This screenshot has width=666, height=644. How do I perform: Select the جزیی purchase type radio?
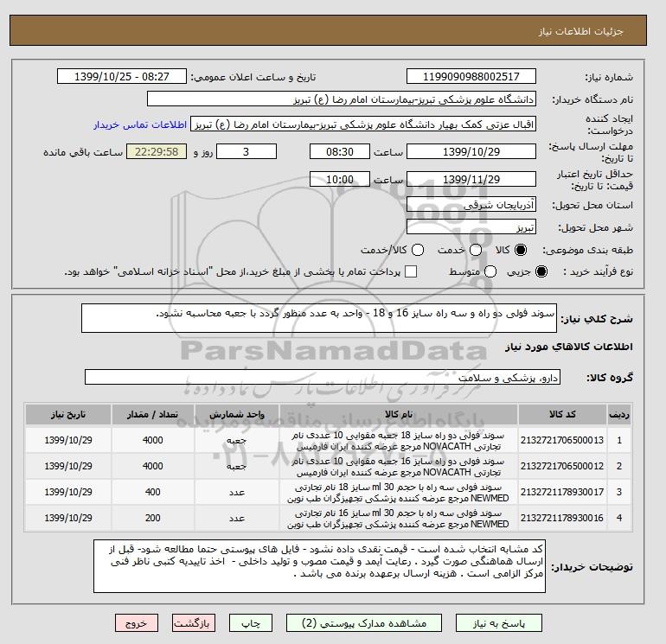[x=541, y=271]
